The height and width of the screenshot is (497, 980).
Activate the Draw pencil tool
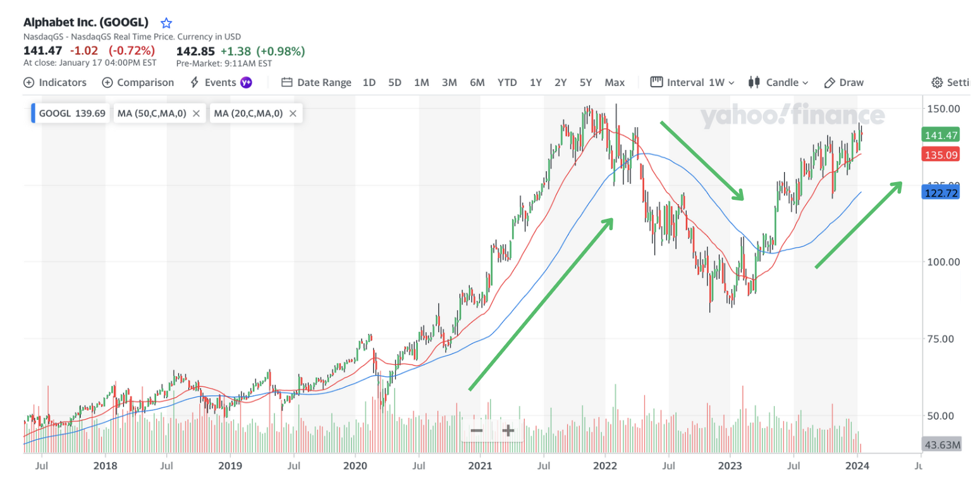(844, 82)
